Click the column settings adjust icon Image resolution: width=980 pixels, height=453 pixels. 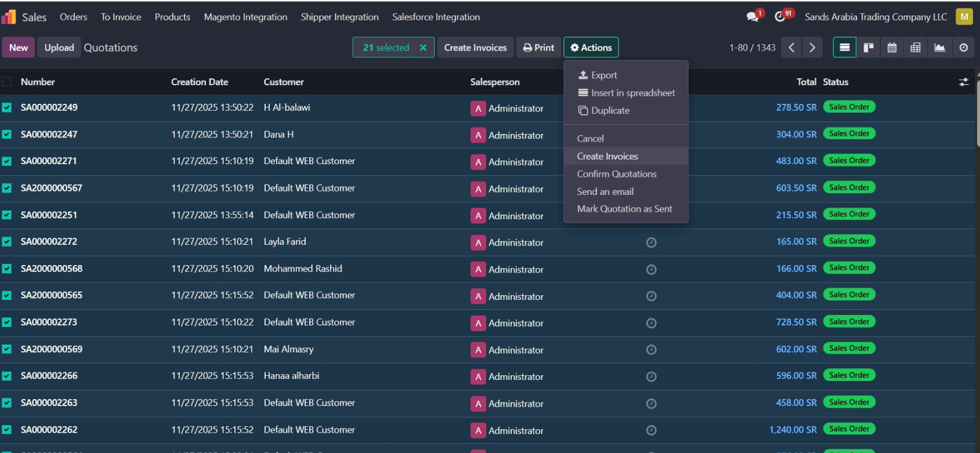pyautogui.click(x=963, y=82)
